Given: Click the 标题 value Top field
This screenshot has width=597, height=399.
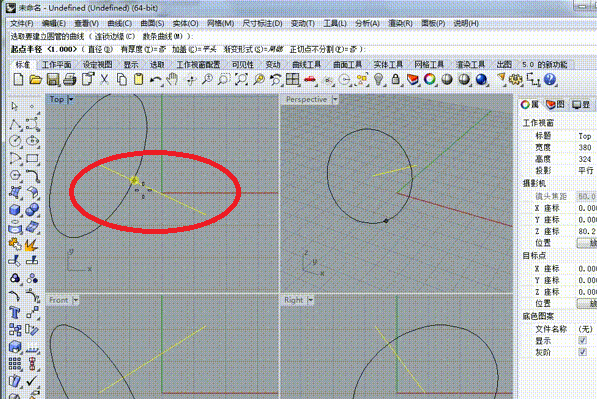Looking at the screenshot, I should tap(585, 136).
